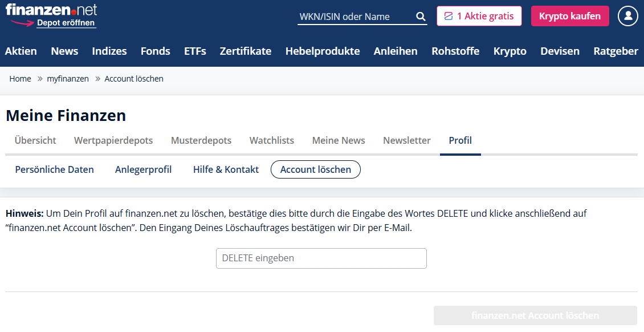Image resolution: width=644 pixels, height=332 pixels.
Task: Navigate to myfinanzen breadcrumb
Action: point(68,79)
